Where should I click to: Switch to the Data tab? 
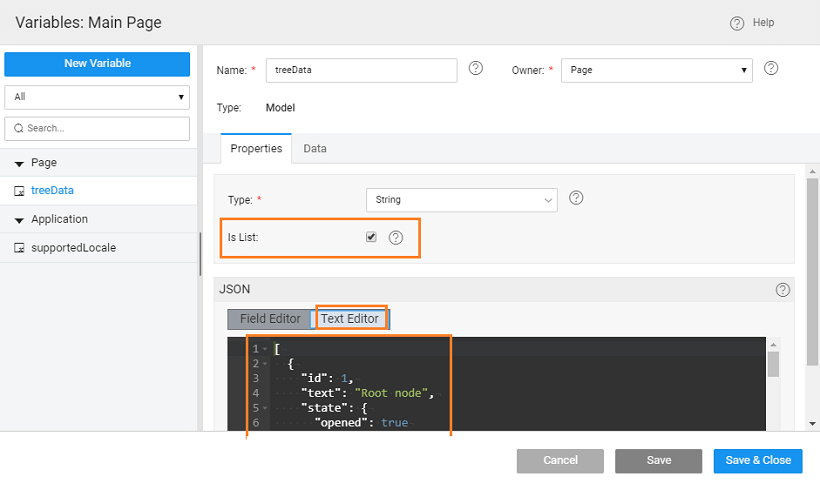315,148
